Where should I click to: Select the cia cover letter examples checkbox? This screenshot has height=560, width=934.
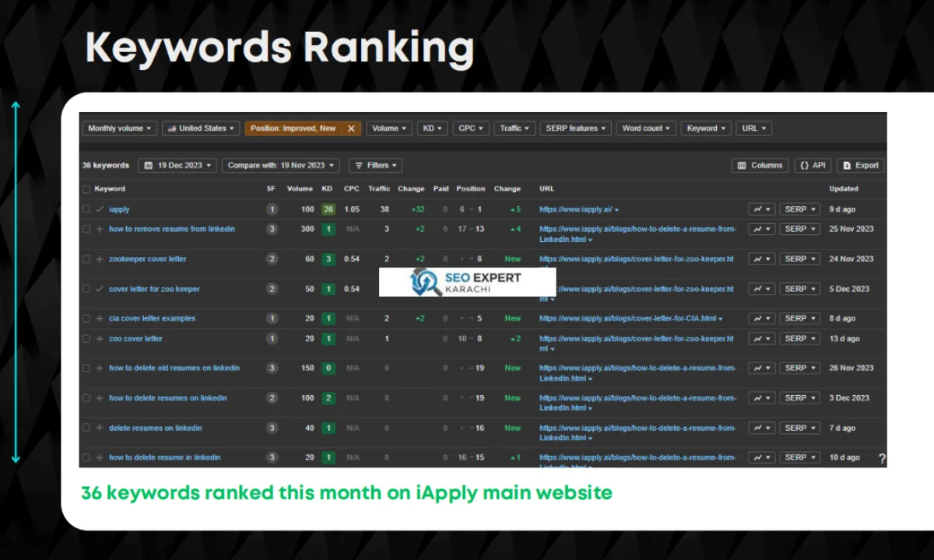(86, 318)
